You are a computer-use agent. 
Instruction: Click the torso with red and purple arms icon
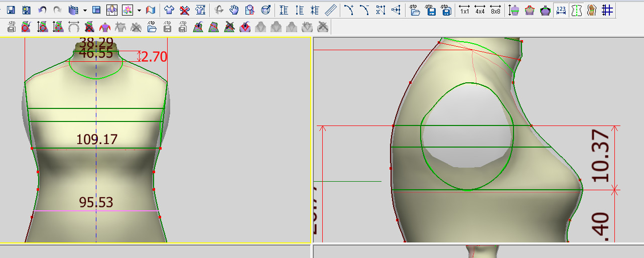coord(104,27)
